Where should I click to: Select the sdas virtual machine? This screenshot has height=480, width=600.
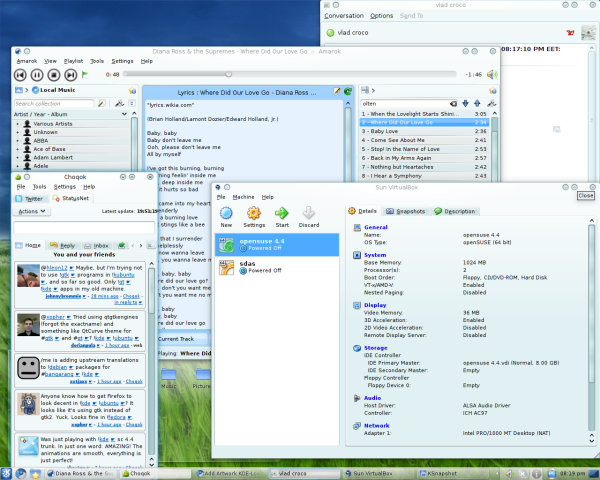[x=277, y=267]
